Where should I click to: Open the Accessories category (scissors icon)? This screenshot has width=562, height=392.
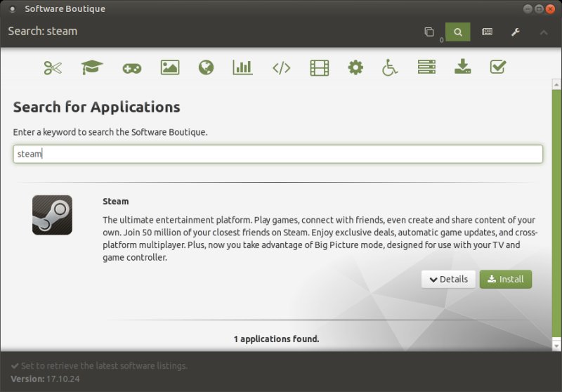tap(53, 67)
